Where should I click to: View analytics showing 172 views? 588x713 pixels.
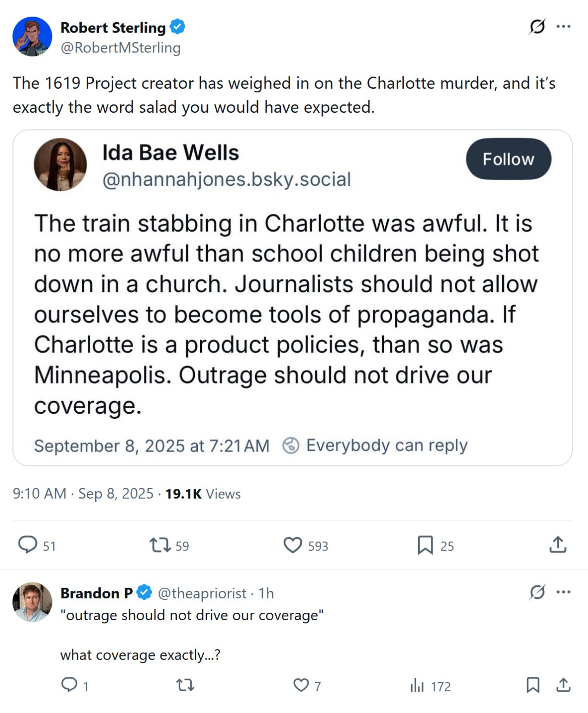(x=417, y=685)
